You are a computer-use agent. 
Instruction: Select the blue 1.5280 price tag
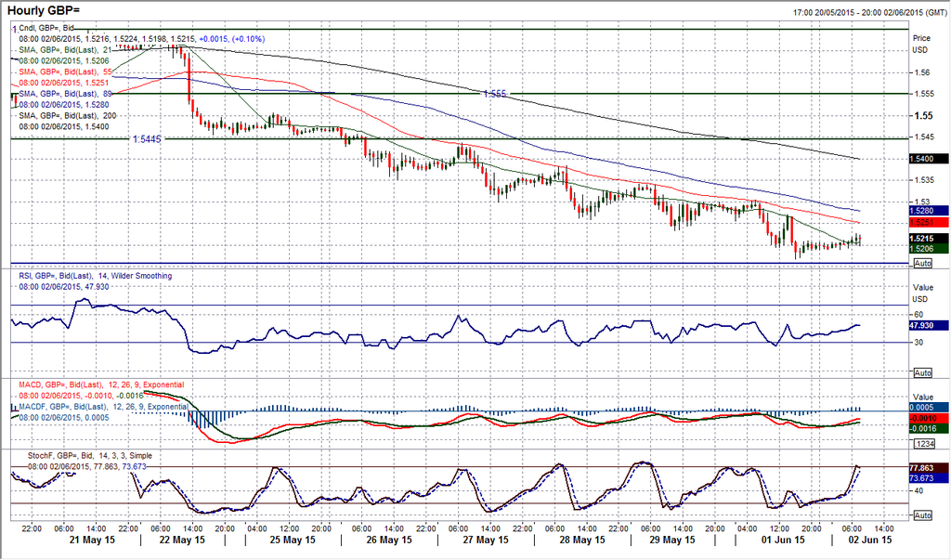point(929,211)
